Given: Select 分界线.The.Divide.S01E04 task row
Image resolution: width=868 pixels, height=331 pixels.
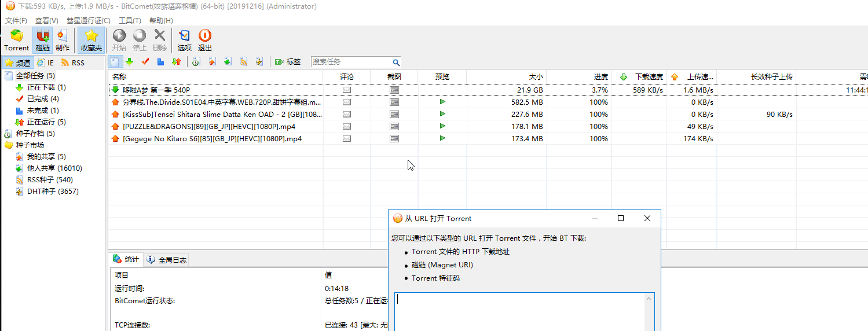Looking at the screenshot, I should point(488,102).
